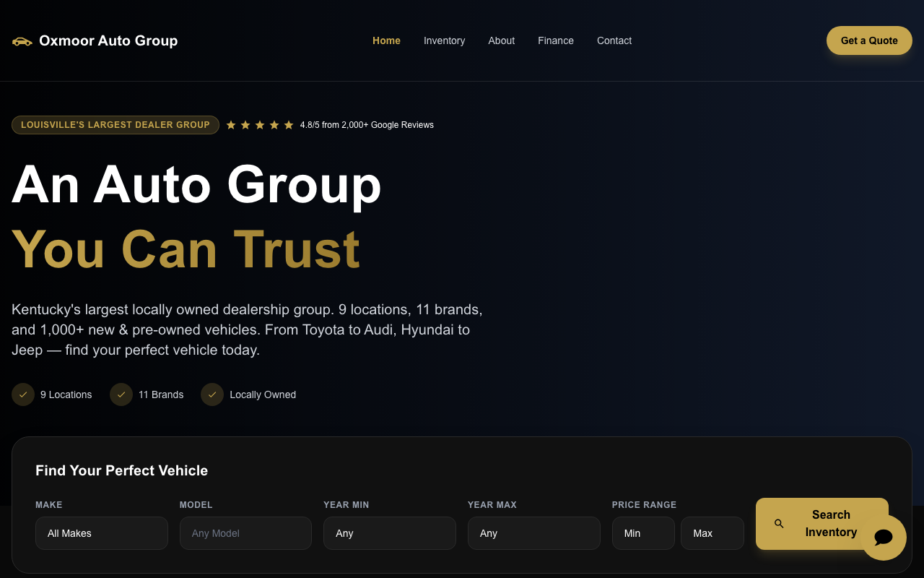Click the gold car logo icon
This screenshot has height=578, width=924.
[22, 41]
